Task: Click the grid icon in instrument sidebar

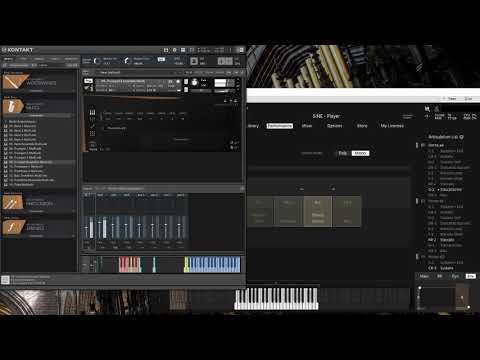Action: coord(92,133)
